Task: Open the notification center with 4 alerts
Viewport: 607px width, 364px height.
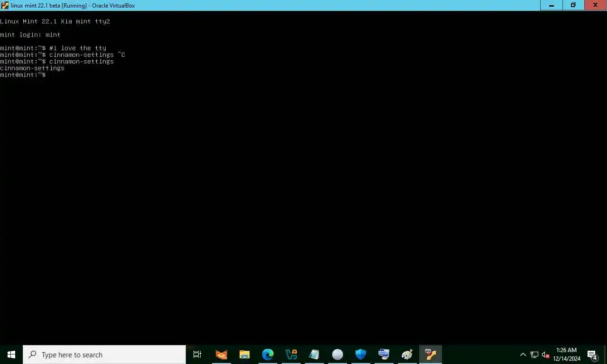Action: tap(592, 355)
